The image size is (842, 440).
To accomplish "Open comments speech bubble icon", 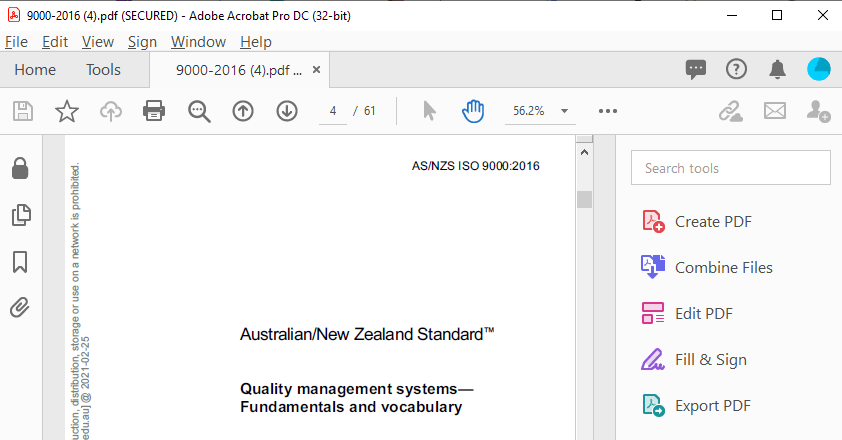I will pos(696,69).
